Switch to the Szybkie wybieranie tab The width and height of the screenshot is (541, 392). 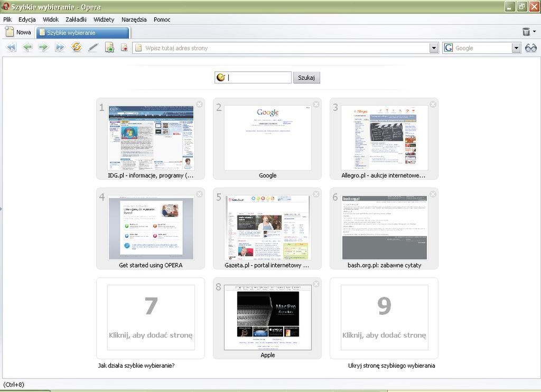tap(82, 32)
